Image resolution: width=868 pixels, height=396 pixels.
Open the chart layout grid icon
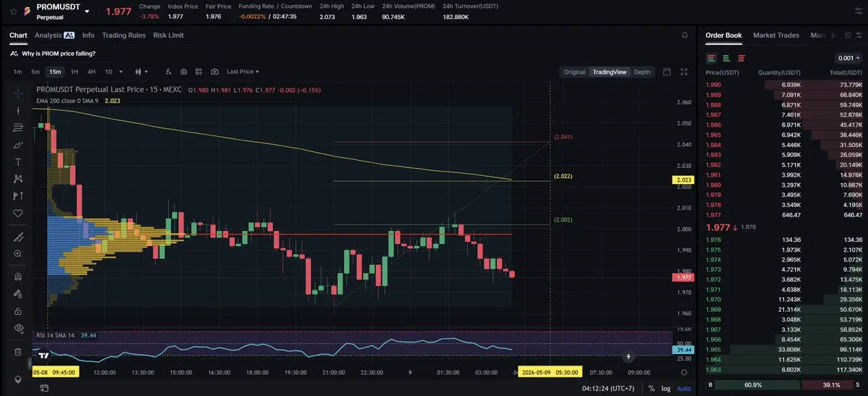tap(199, 72)
